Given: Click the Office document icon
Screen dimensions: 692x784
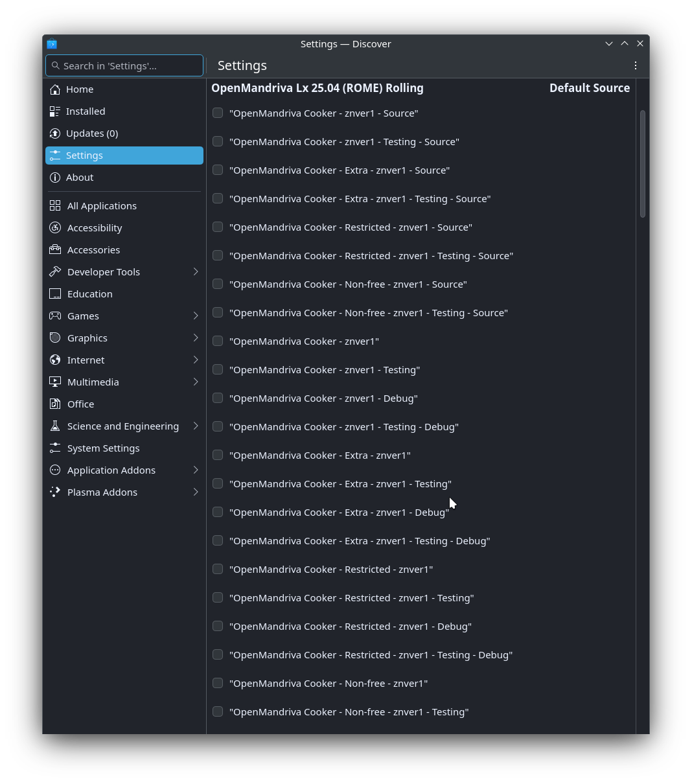Looking at the screenshot, I should coord(55,404).
